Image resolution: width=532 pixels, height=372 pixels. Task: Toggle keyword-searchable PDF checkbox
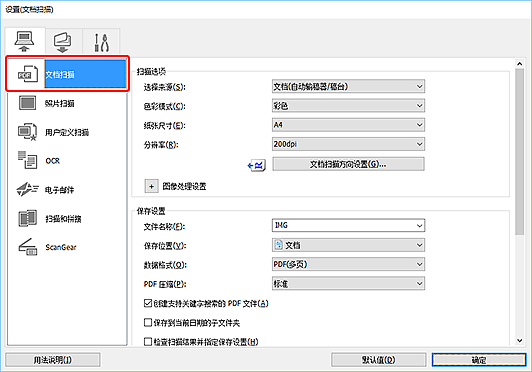pyautogui.click(x=148, y=303)
